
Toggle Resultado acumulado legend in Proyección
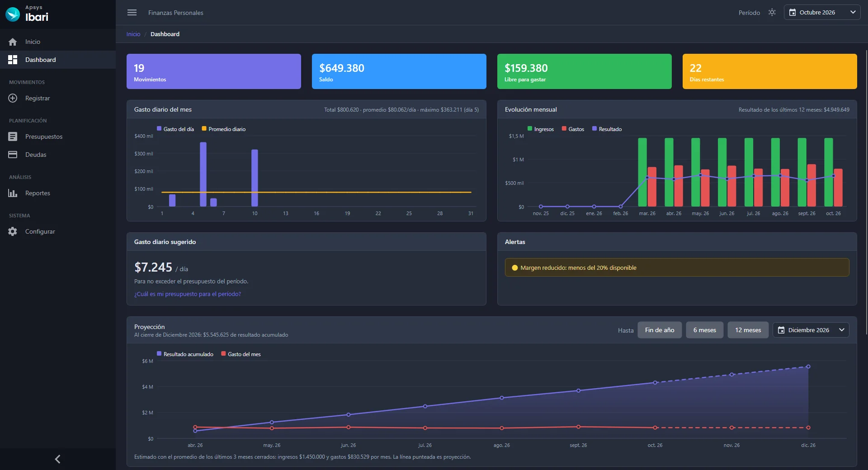[185, 354]
